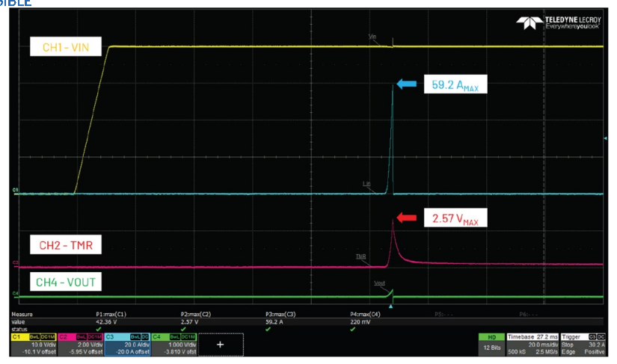
Task: Select the empty P5 measurement slot
Action: 443,315
